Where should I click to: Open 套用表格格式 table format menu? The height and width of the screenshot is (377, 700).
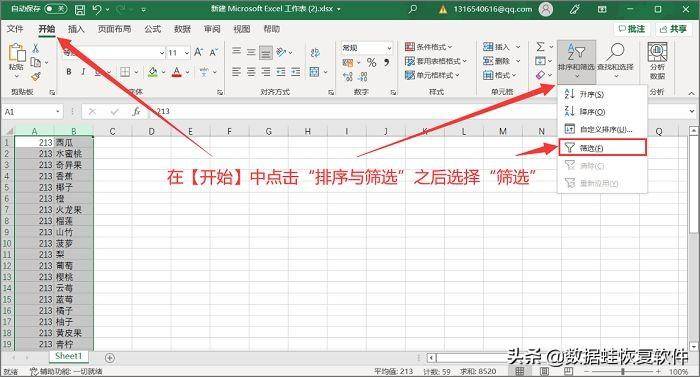[x=436, y=61]
